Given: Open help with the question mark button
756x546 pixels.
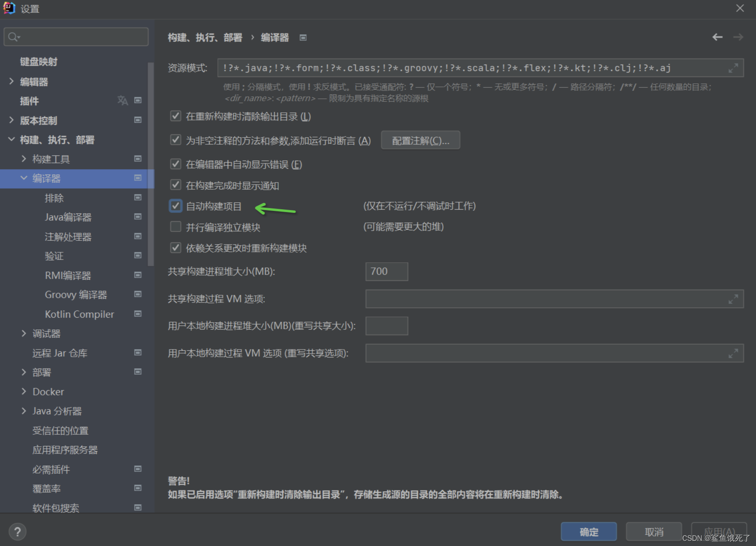Looking at the screenshot, I should 17,532.
